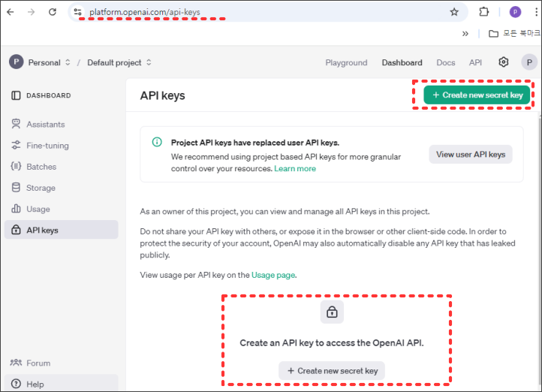Image resolution: width=542 pixels, height=392 pixels.
Task: Open settings via the gear icon
Action: tap(503, 62)
